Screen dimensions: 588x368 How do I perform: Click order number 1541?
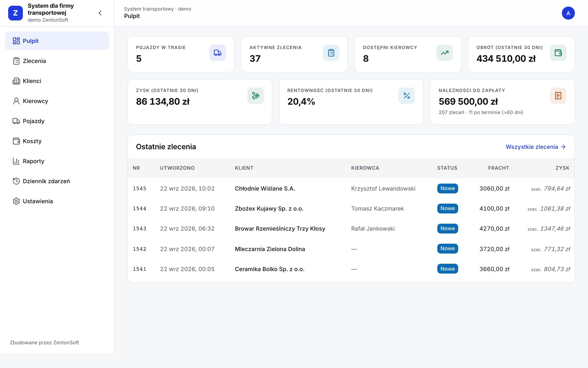click(x=139, y=269)
